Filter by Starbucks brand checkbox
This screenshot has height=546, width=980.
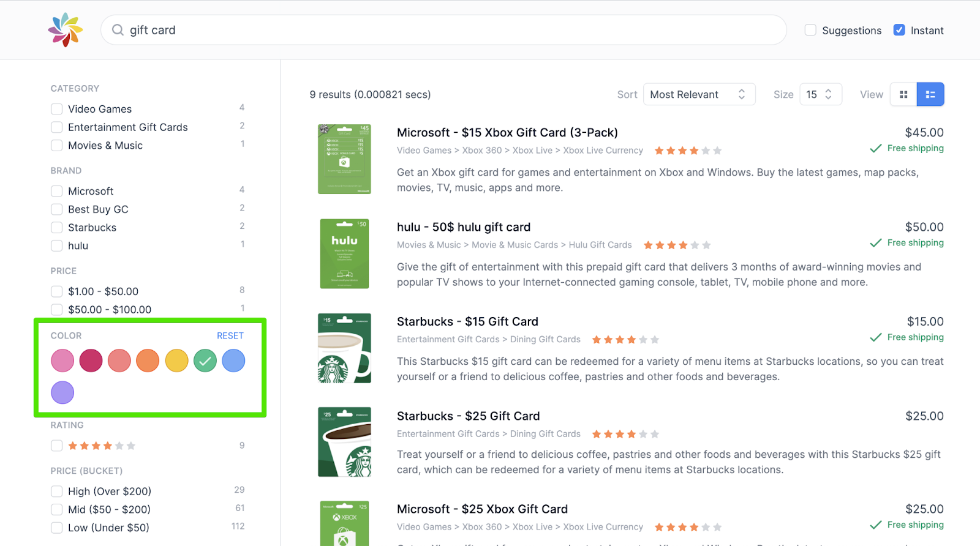[57, 228]
